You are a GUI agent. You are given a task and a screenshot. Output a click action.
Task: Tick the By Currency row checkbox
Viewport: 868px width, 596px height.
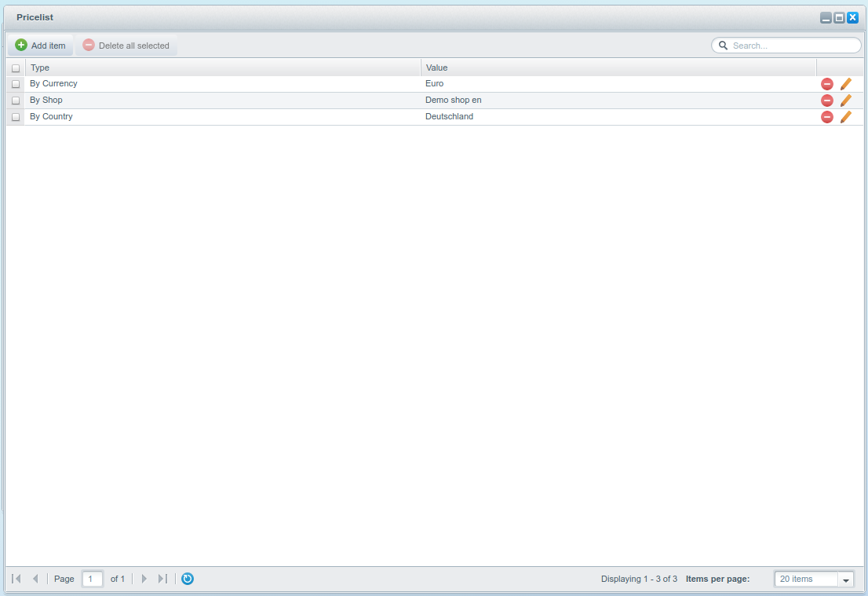(16, 84)
